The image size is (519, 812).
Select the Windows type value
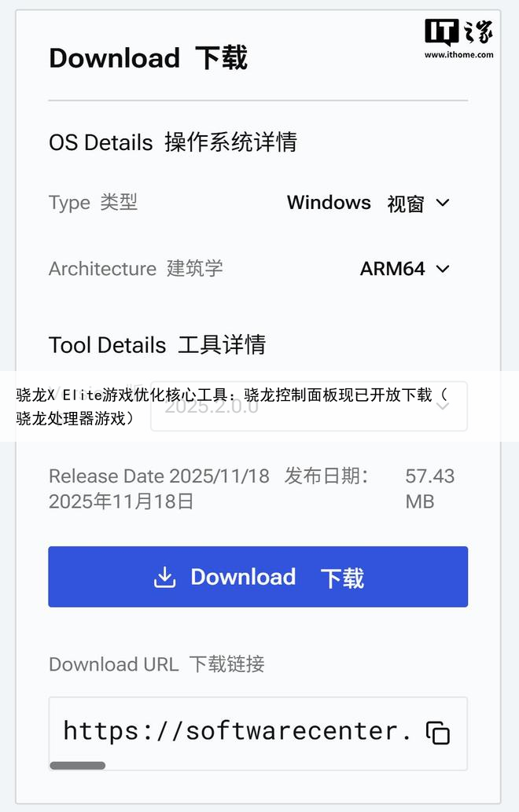[329, 203]
